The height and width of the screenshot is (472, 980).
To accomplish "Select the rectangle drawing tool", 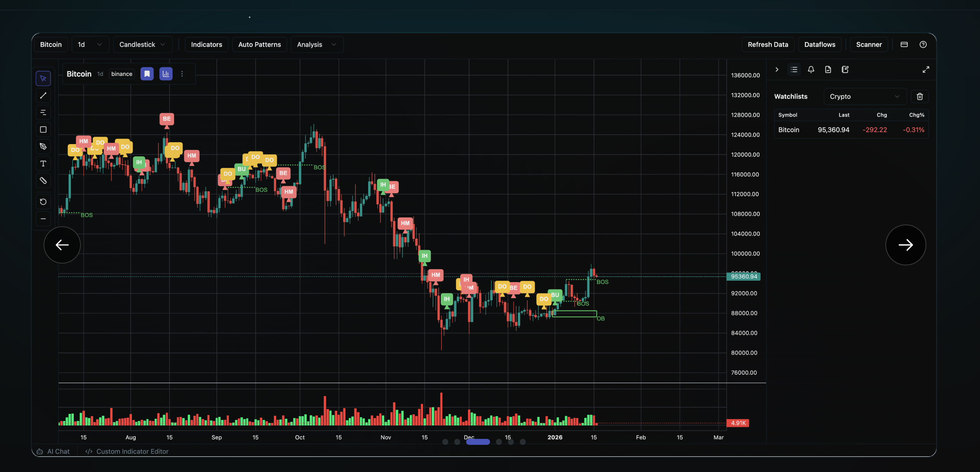I will point(43,130).
